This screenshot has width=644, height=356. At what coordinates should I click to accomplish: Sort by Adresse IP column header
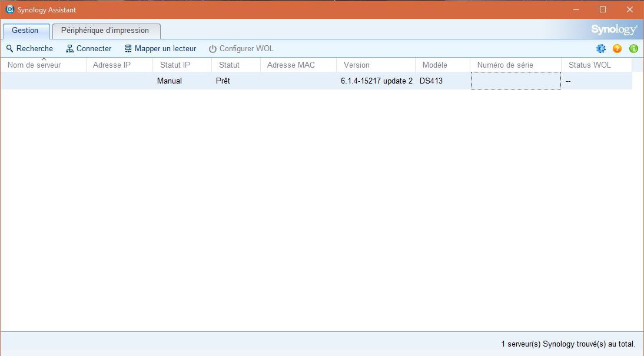click(119, 65)
